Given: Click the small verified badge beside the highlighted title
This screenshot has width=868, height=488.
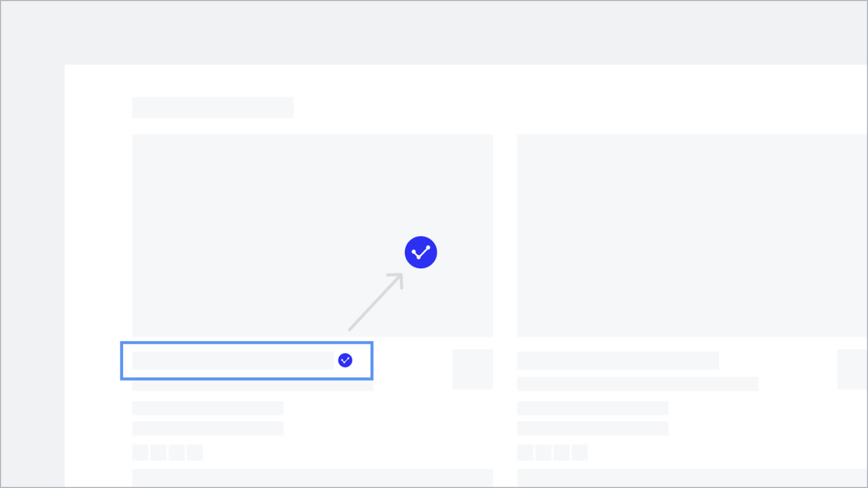Looking at the screenshot, I should (x=345, y=360).
